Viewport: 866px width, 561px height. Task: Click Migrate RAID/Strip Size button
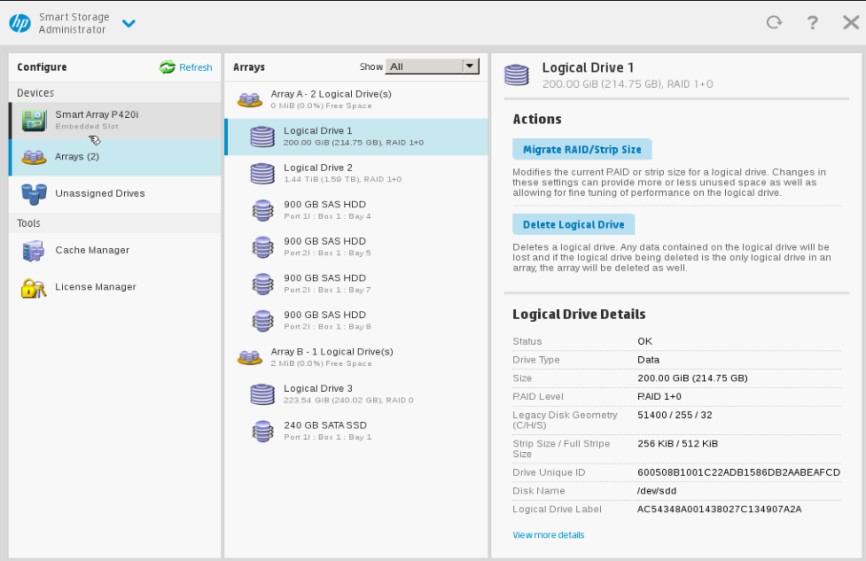[582, 150]
